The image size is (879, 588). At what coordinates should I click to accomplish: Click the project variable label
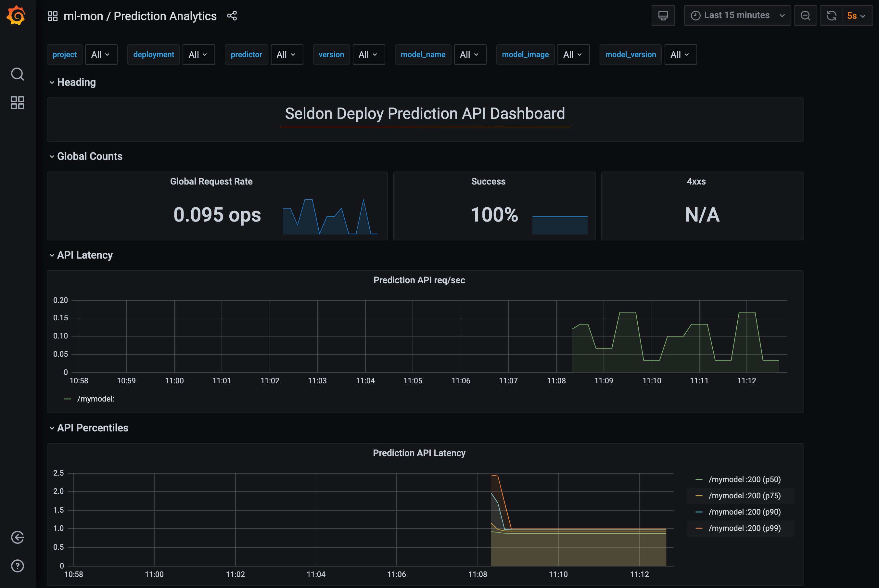coord(65,55)
